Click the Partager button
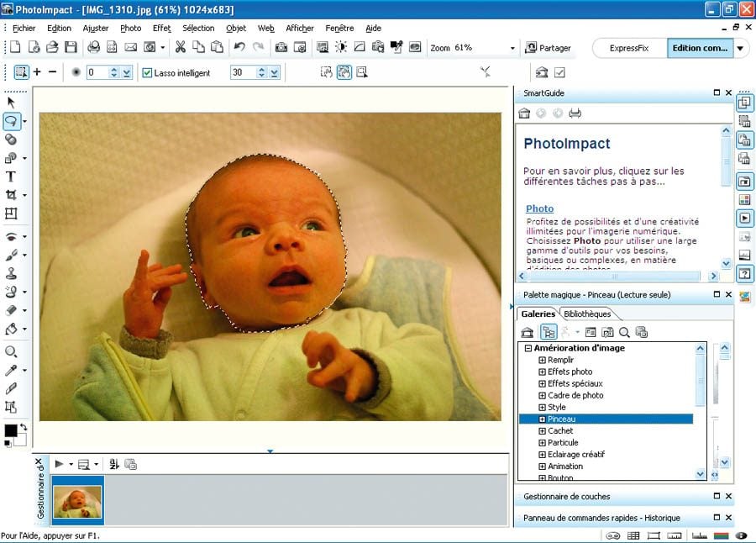Screen dimensions: 756x543 tap(548, 48)
